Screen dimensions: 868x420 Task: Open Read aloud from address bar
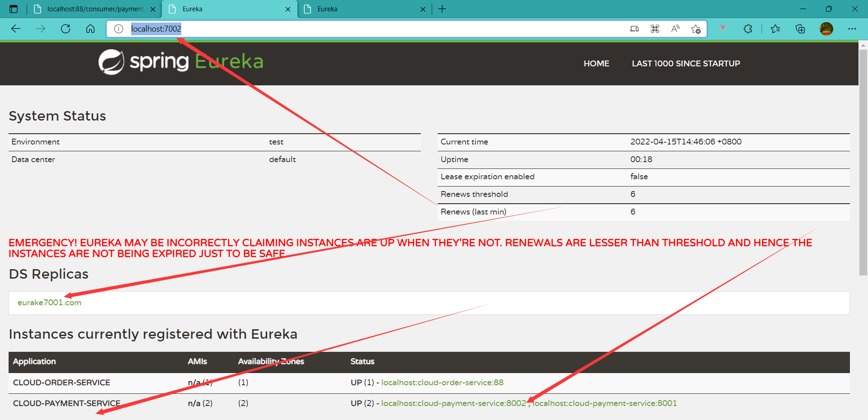(675, 29)
